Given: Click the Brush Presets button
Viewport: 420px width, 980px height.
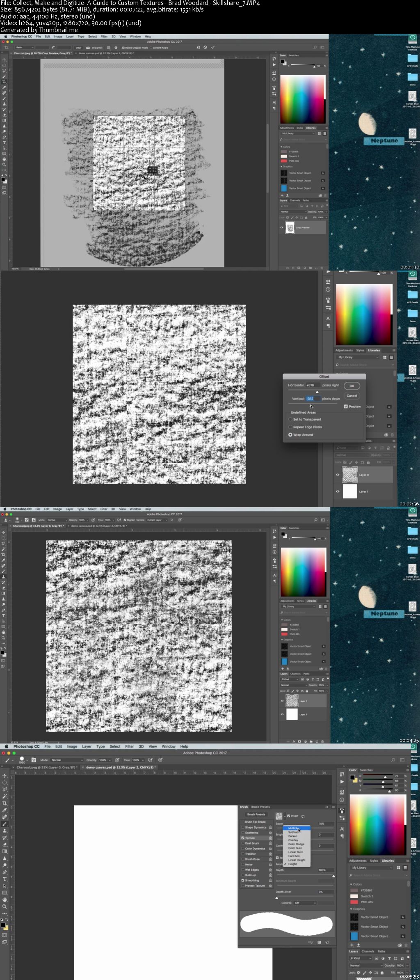Looking at the screenshot, I should coord(256,815).
